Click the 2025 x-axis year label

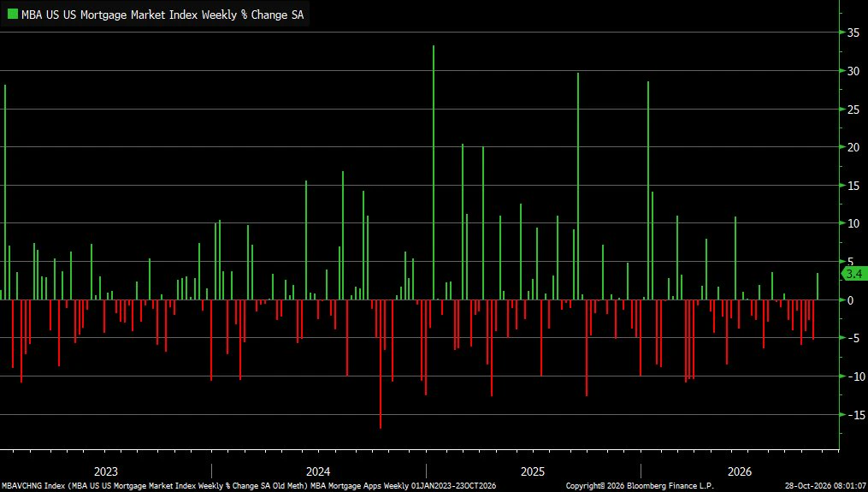point(533,471)
